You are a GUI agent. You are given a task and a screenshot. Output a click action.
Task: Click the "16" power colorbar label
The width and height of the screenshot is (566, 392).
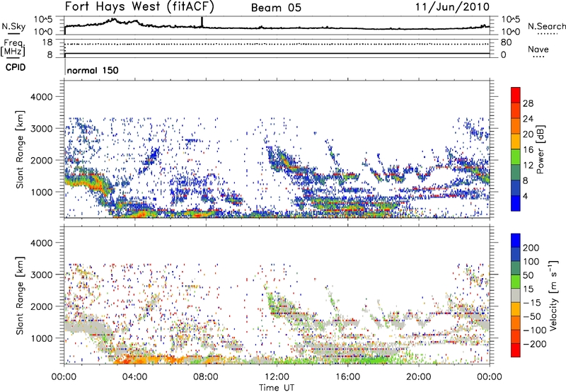tap(528, 150)
